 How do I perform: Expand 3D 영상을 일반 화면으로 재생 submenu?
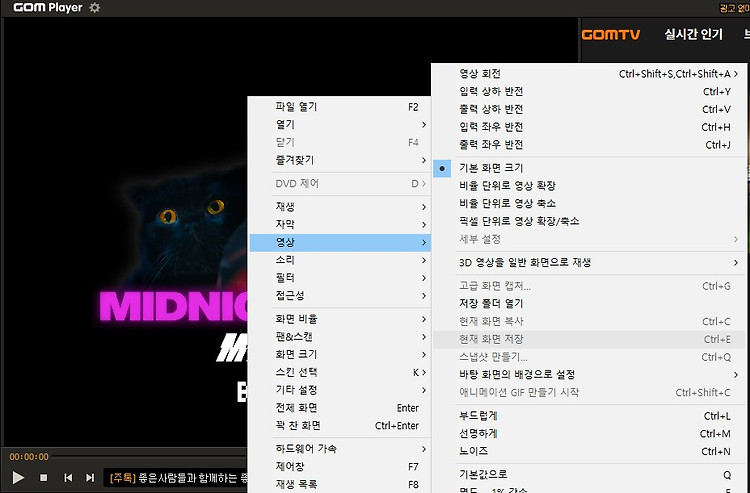(x=589, y=263)
